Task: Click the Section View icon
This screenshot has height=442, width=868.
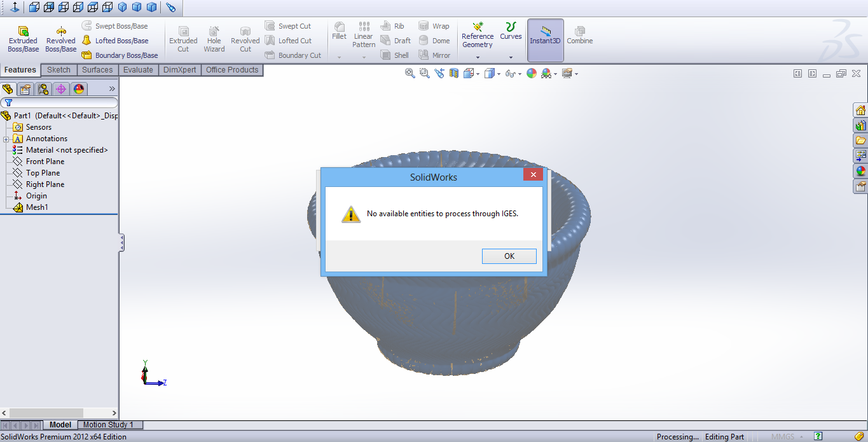Action: click(x=454, y=74)
